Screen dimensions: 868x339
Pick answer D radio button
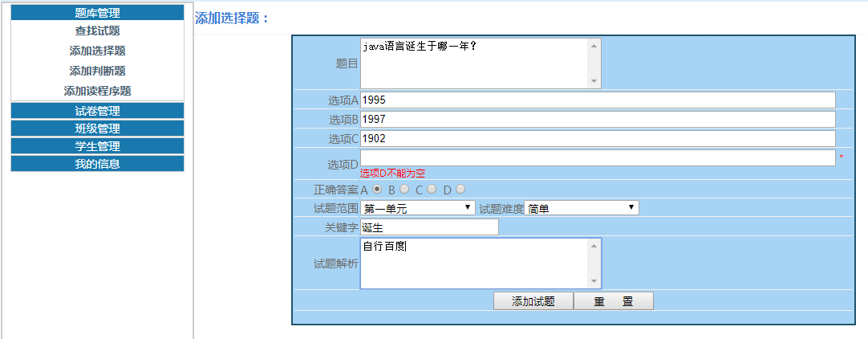460,190
